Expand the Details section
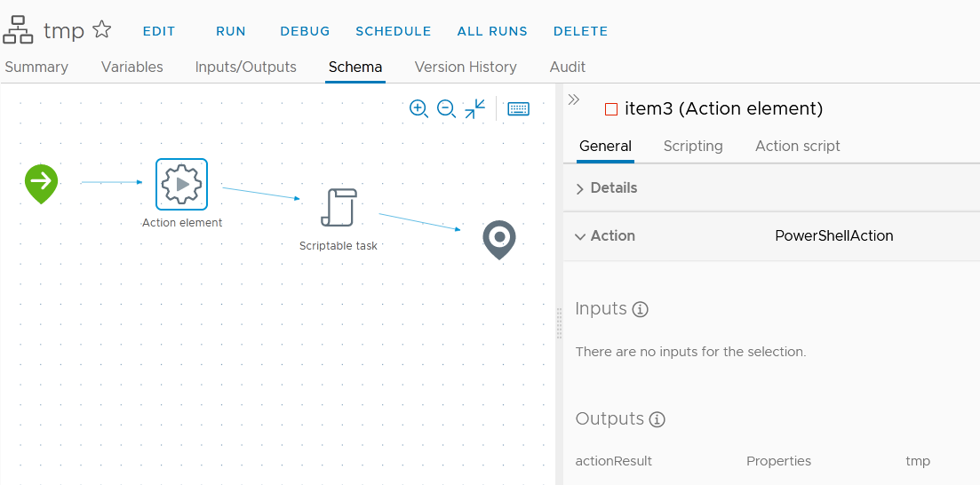 coord(580,188)
